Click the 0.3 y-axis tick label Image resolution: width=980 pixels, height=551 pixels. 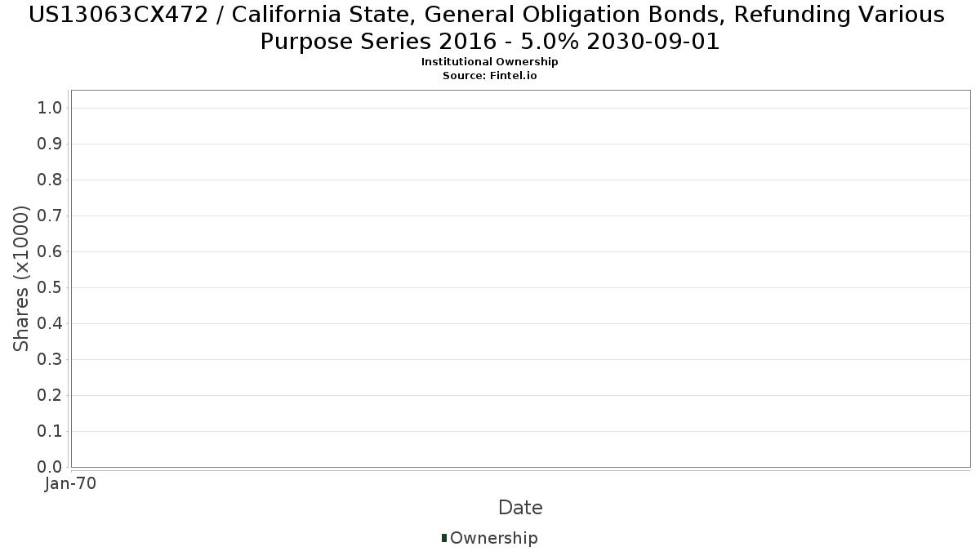50,360
